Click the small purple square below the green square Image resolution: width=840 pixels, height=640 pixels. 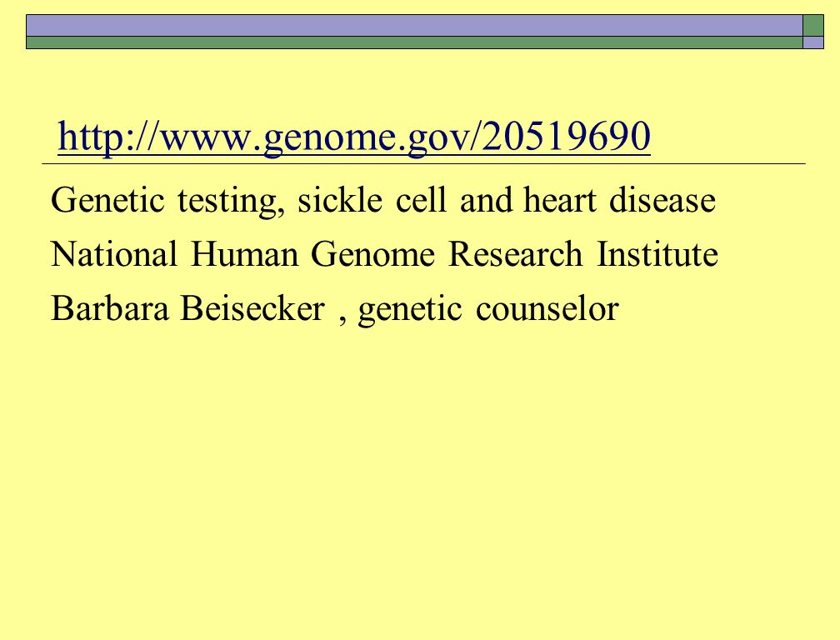812,42
